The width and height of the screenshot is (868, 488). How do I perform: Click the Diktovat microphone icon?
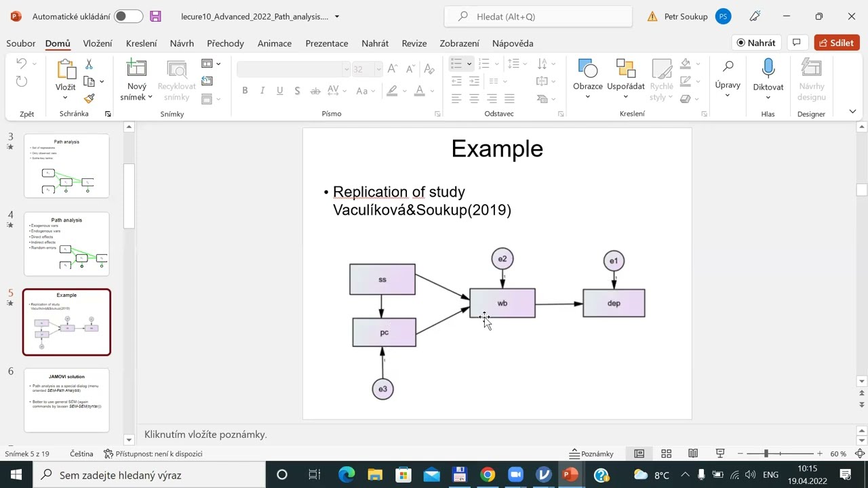pos(768,68)
